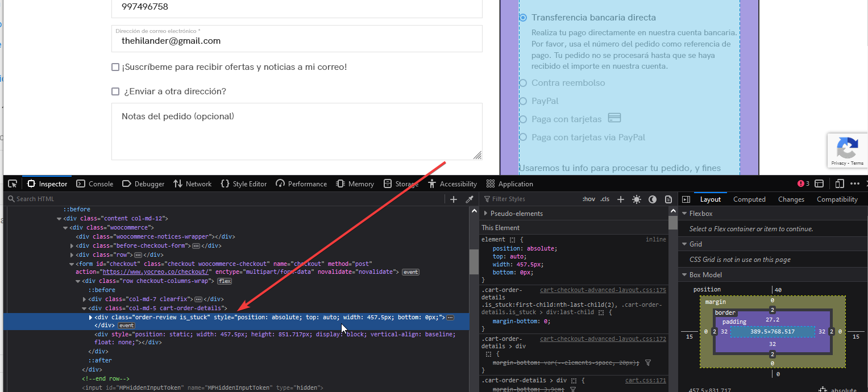
Task: Select Paga con tarjetas via PayPal radio
Action: point(523,137)
